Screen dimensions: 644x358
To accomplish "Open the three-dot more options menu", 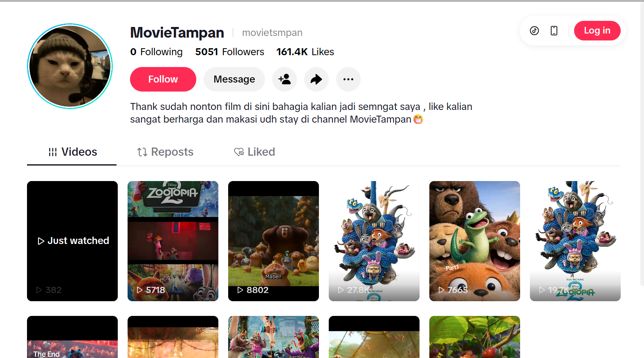I will pyautogui.click(x=348, y=79).
